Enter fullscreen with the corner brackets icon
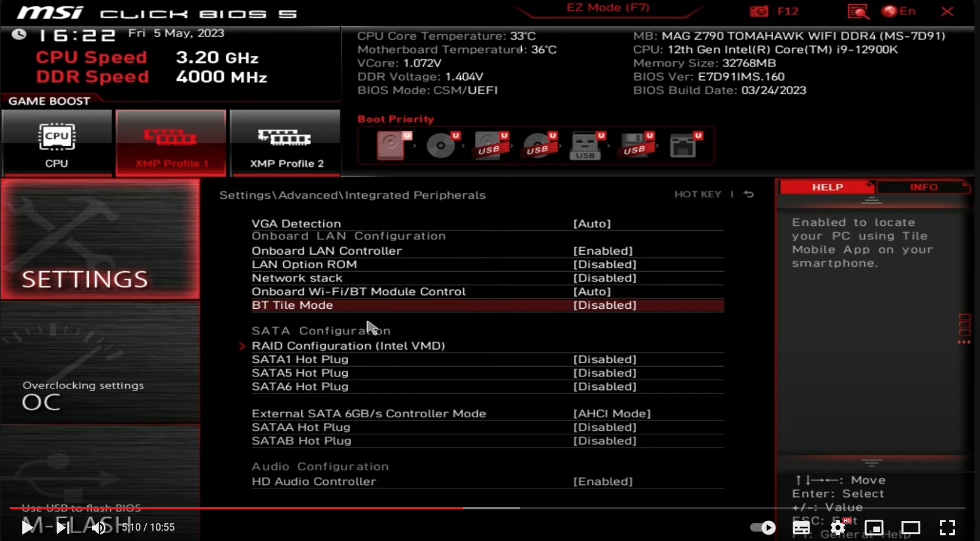This screenshot has width=980, height=541. click(x=947, y=527)
